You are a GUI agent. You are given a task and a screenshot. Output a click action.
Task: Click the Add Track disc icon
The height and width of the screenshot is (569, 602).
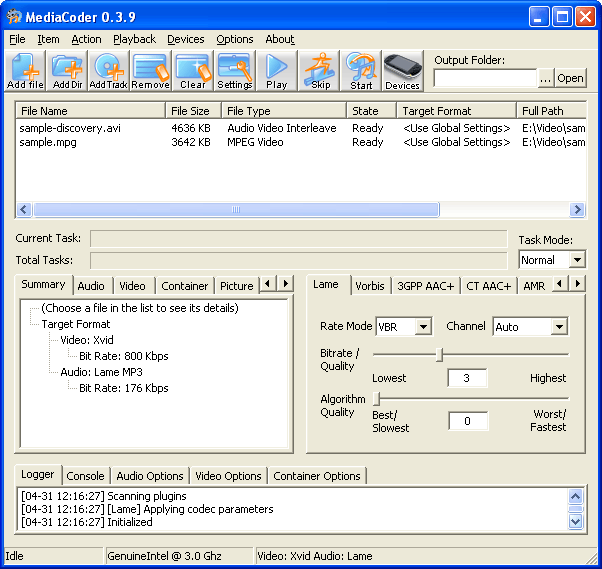tap(109, 71)
